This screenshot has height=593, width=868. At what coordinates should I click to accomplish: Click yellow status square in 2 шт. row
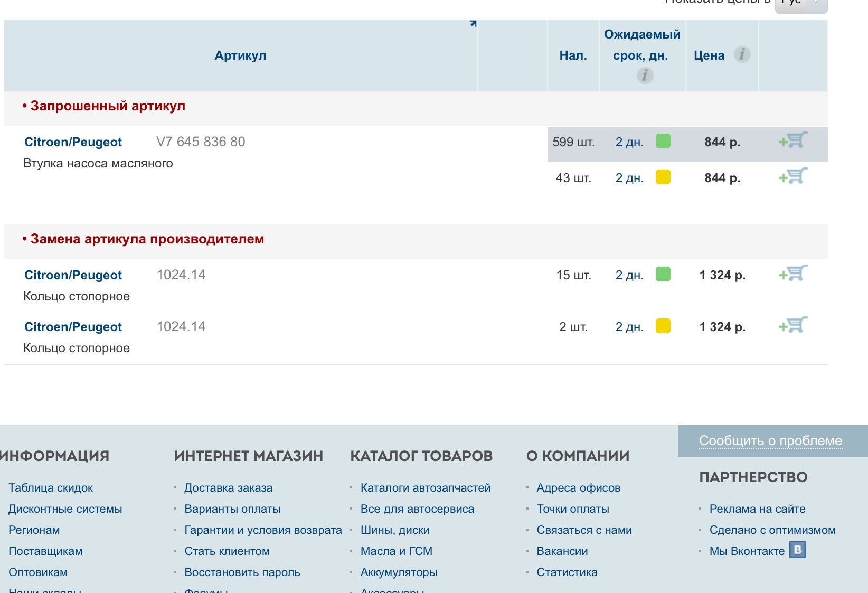[663, 326]
